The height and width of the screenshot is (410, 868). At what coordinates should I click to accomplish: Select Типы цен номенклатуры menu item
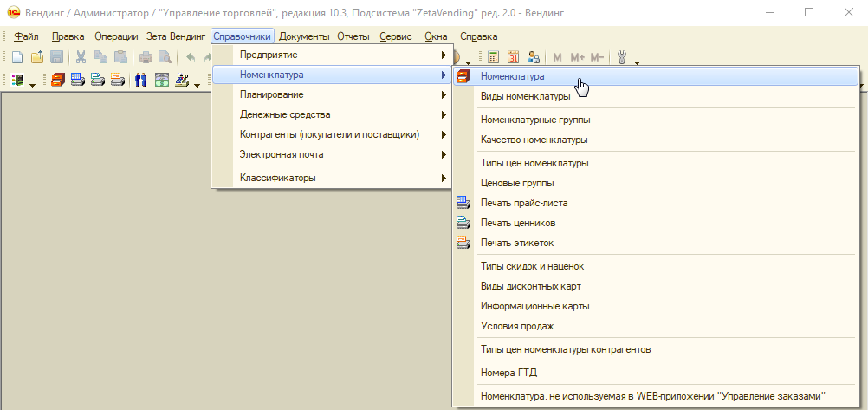click(x=656, y=163)
